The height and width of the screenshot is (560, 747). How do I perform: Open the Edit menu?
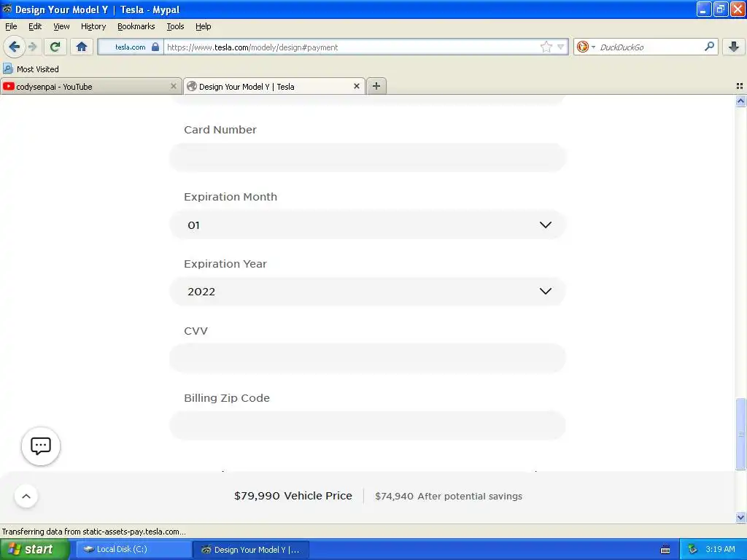pos(35,26)
